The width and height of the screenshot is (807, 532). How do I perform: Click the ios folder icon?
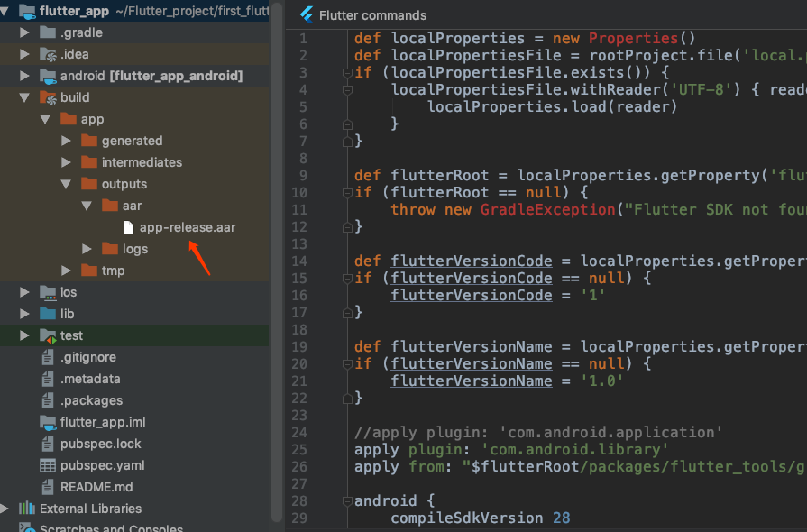(x=48, y=292)
